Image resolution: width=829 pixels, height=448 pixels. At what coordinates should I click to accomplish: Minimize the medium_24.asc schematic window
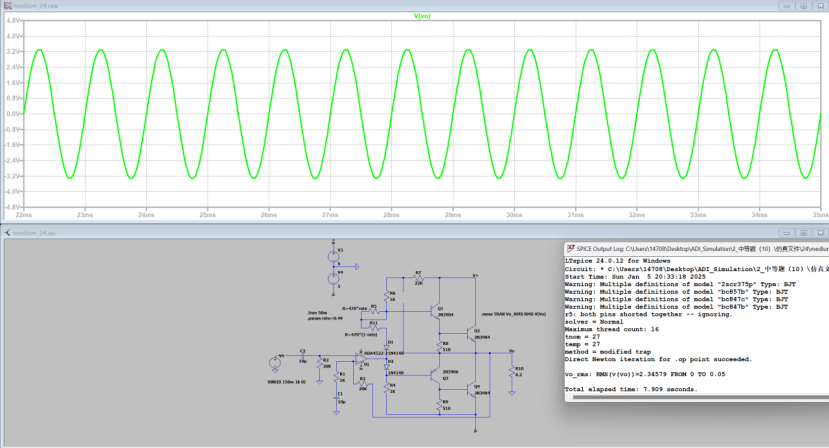point(786,233)
